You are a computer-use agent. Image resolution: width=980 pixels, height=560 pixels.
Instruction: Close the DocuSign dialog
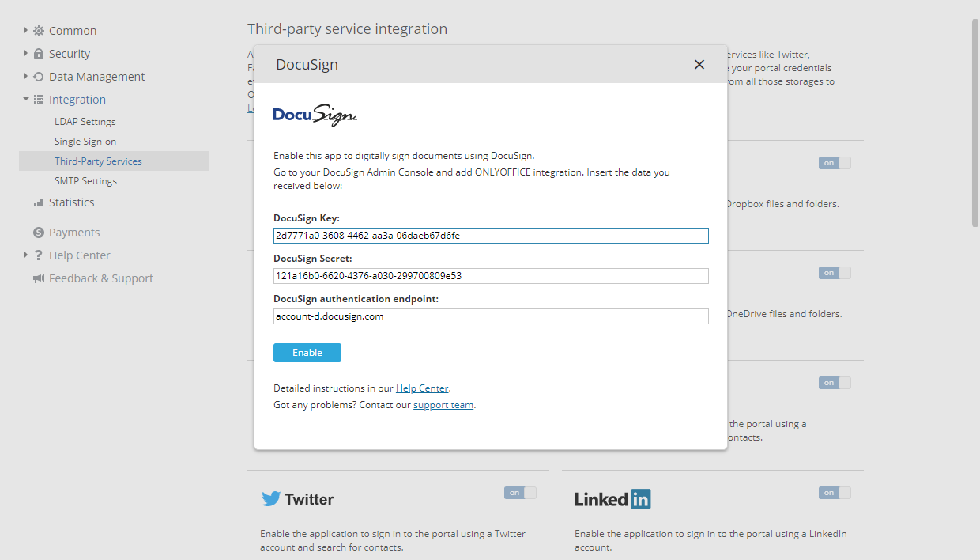tap(699, 65)
